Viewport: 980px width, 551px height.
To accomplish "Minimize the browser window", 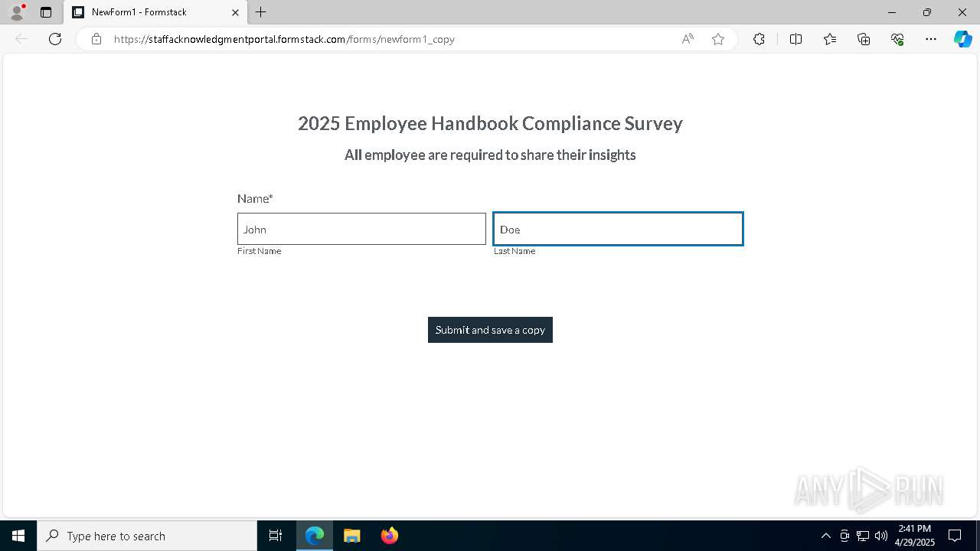I will click(x=891, y=12).
